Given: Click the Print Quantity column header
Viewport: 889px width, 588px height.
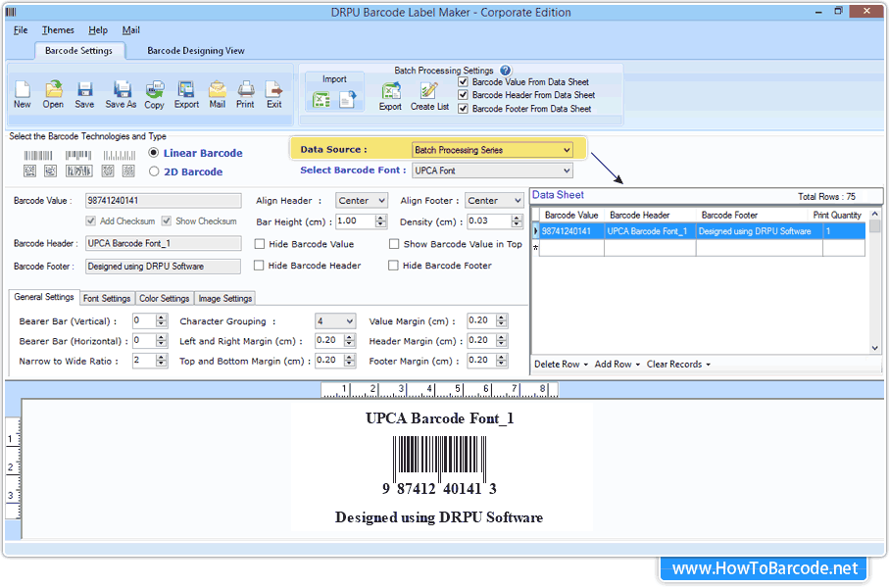Looking at the screenshot, I should pyautogui.click(x=837, y=215).
